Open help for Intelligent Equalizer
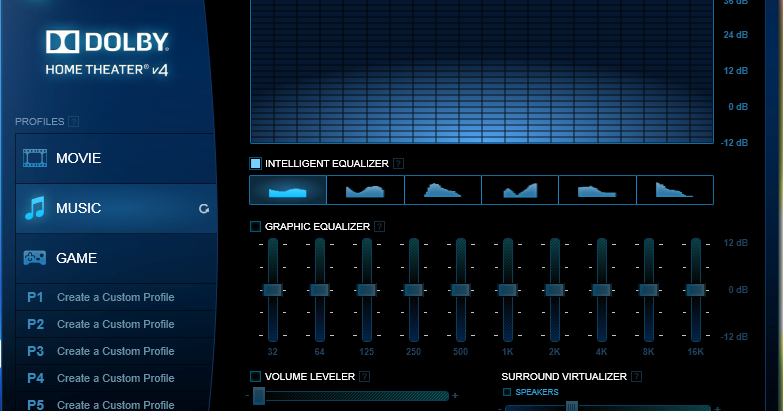 (x=398, y=163)
